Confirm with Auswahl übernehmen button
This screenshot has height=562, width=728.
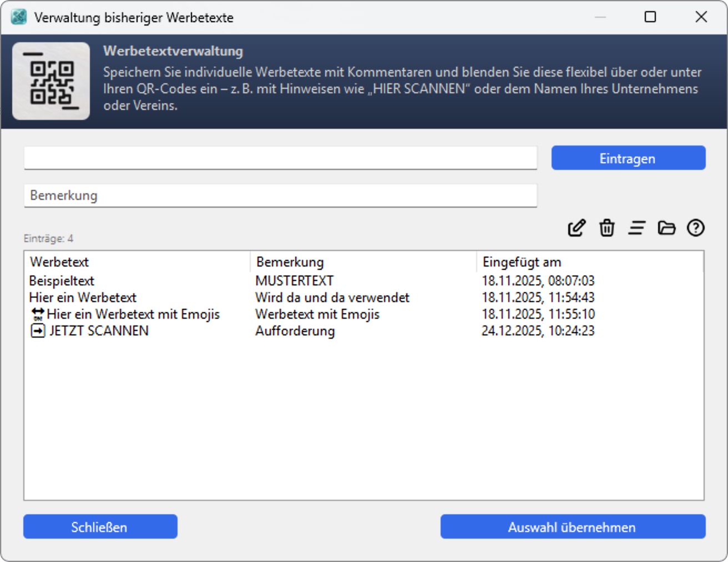pyautogui.click(x=573, y=526)
